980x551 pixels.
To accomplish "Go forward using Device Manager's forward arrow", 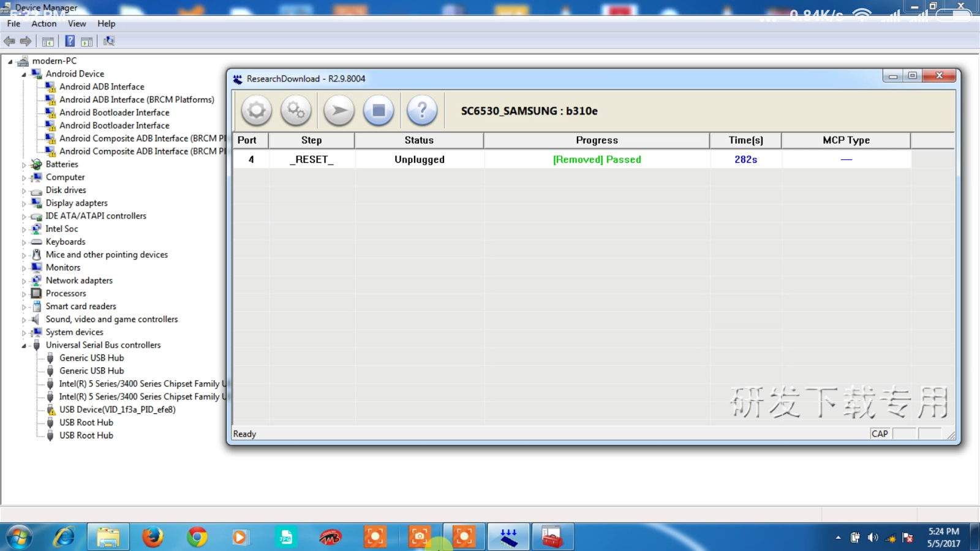I will [26, 41].
